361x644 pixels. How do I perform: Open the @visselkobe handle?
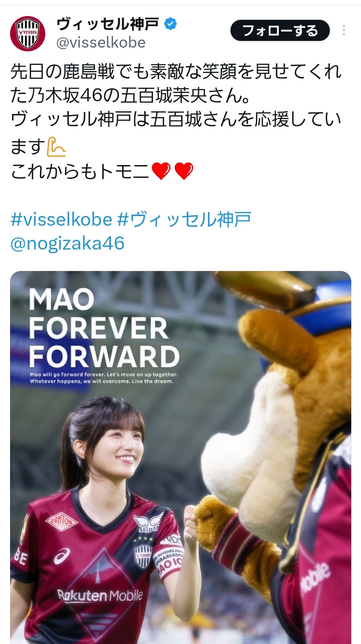(x=101, y=43)
